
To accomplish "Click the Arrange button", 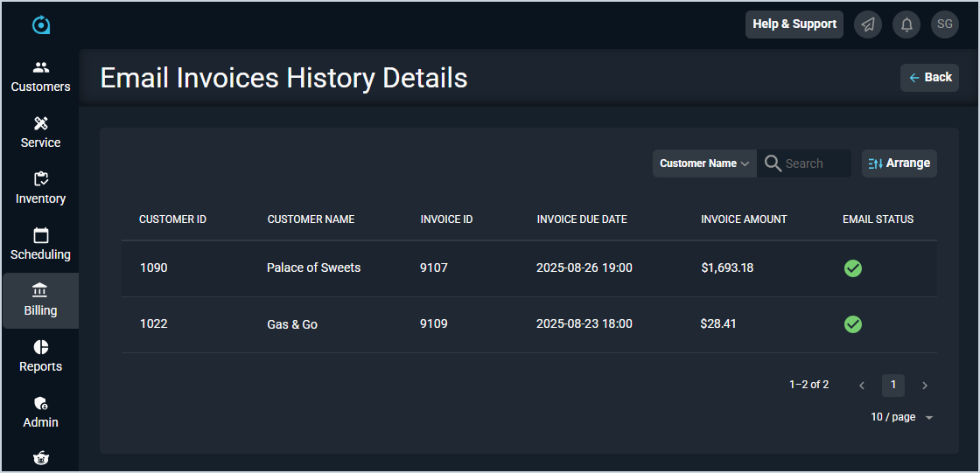I will pos(899,163).
